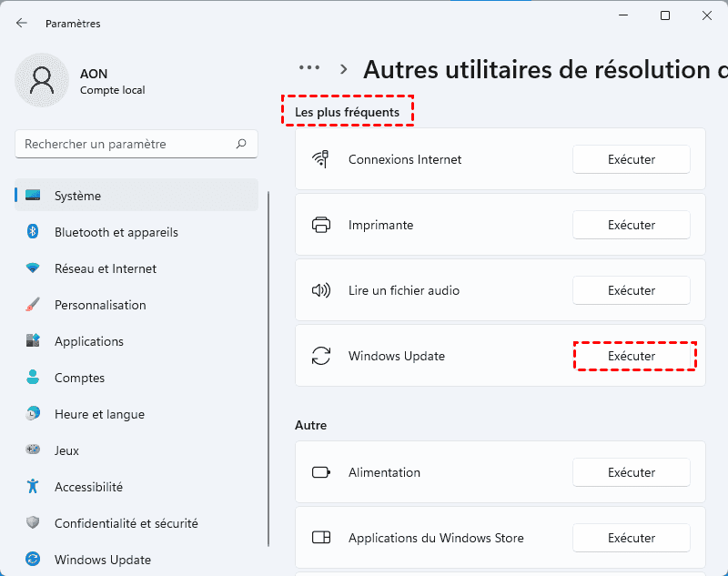
Task: Click the Confidentialité et sécurité shield icon
Action: click(x=33, y=523)
